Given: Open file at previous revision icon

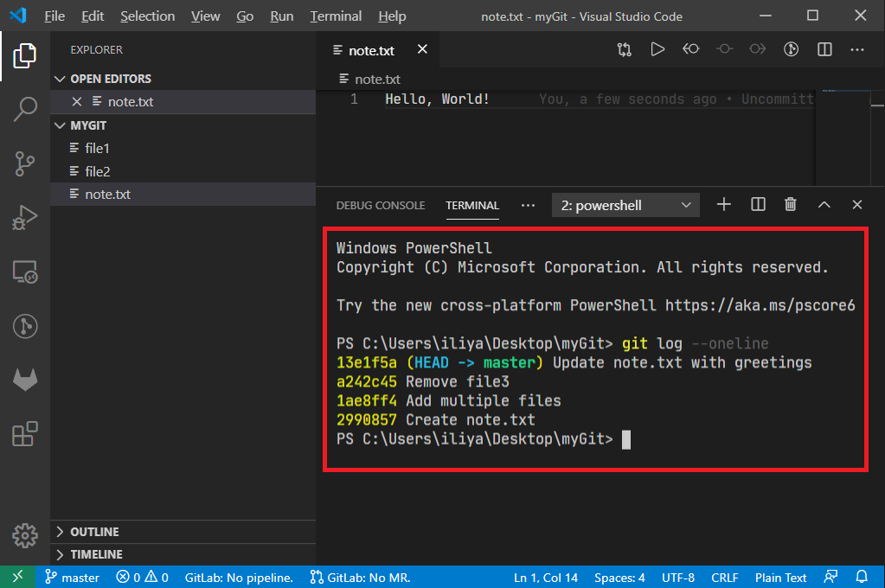Looking at the screenshot, I should click(691, 49).
